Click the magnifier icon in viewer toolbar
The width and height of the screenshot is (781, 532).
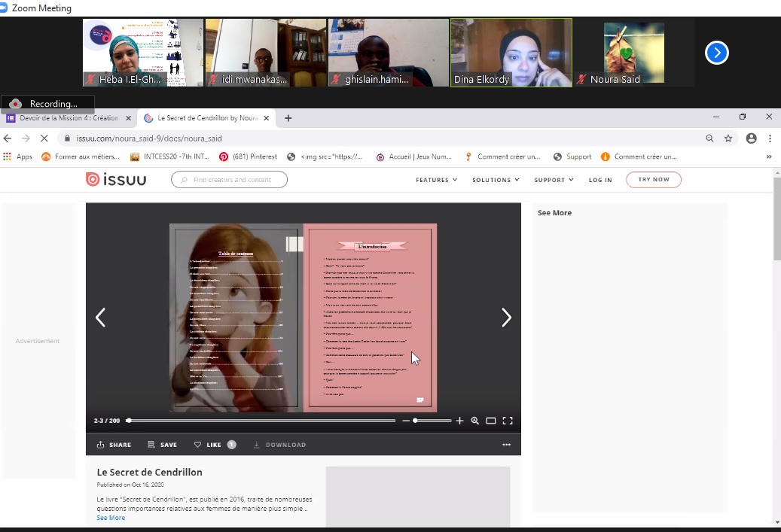(x=475, y=421)
